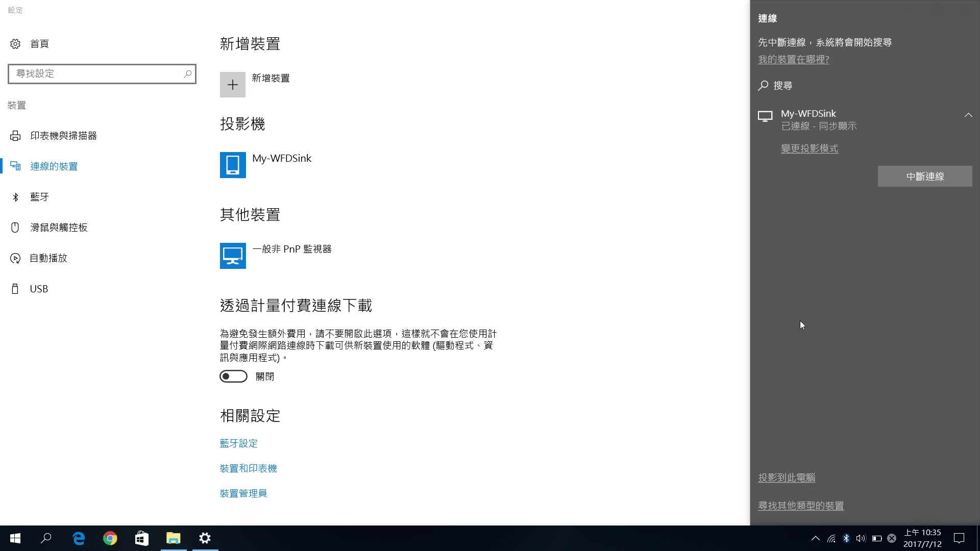Open the volume speaker icon in tray
Screen dimensions: 980x551
coord(861,538)
